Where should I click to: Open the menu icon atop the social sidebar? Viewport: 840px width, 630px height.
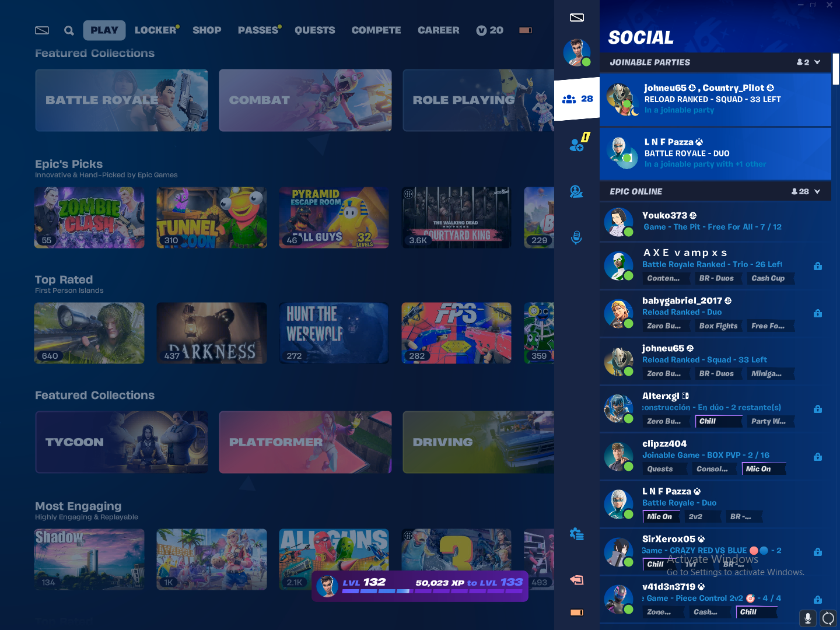577,17
